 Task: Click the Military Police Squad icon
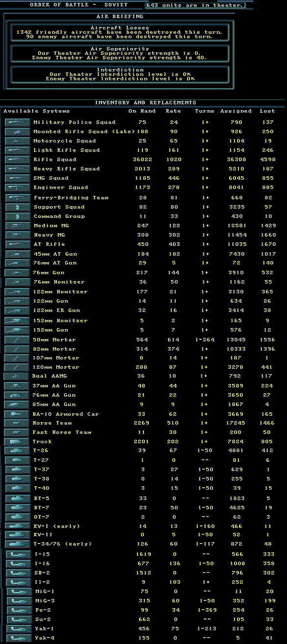click(17, 122)
